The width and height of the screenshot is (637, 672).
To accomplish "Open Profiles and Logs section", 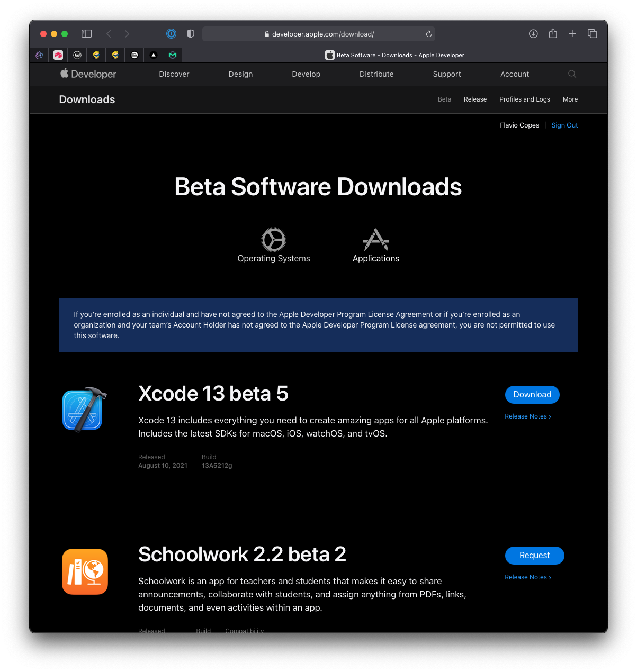I will [x=524, y=99].
